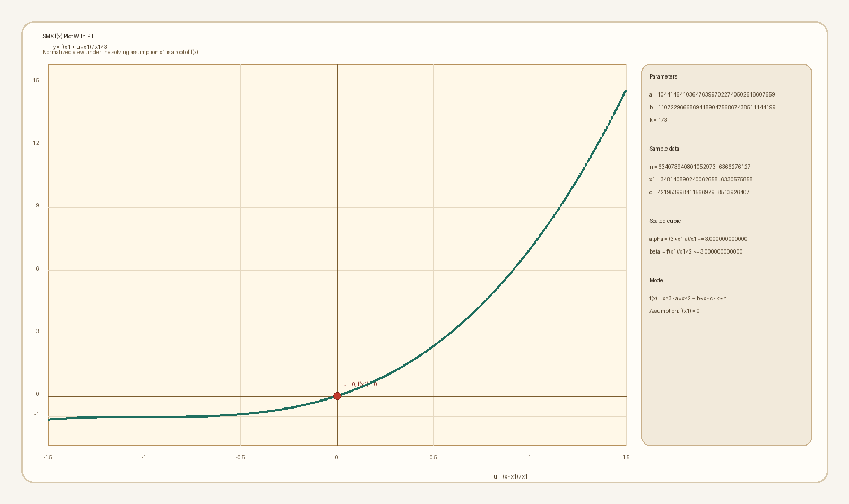Viewport: 849px width, 504px height.
Task: Click the x-axis tick label 0.5
Action: tap(433, 457)
